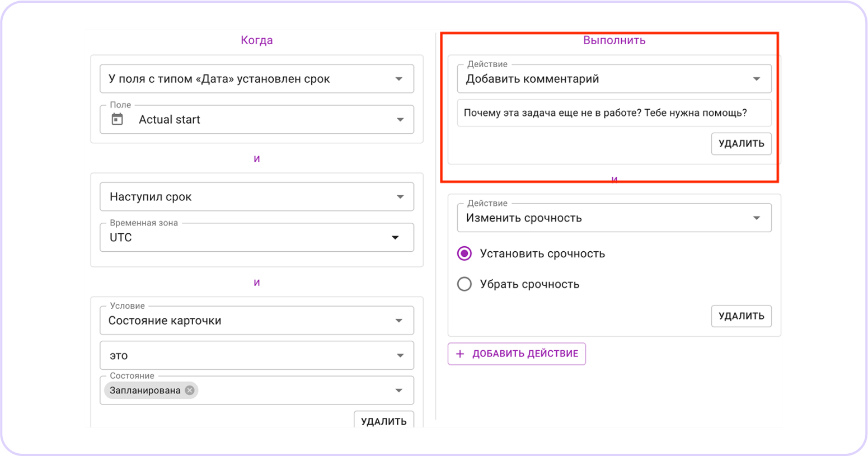868x456 pixels.
Task: Open the Условие dropdown with Состояние карточки
Action: click(x=257, y=321)
